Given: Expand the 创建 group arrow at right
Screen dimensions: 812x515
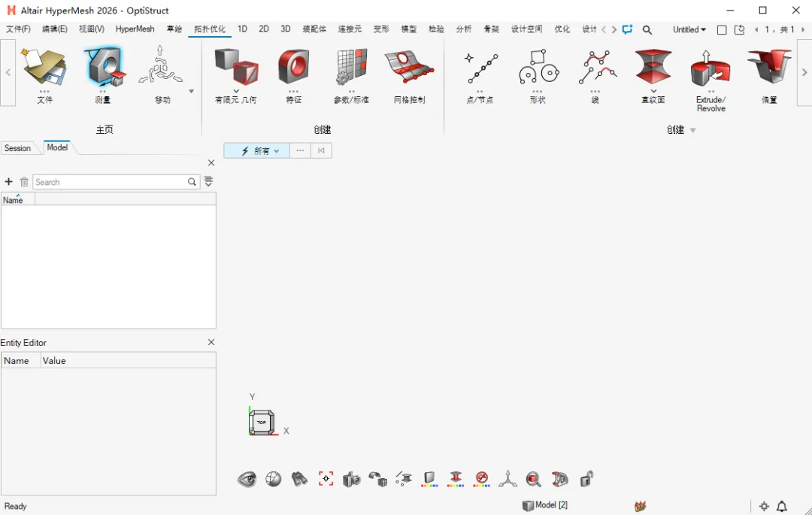Looking at the screenshot, I should 693,130.
